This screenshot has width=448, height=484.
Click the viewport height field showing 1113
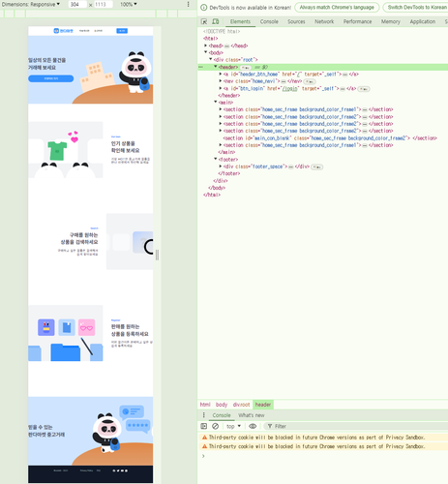(x=103, y=4)
